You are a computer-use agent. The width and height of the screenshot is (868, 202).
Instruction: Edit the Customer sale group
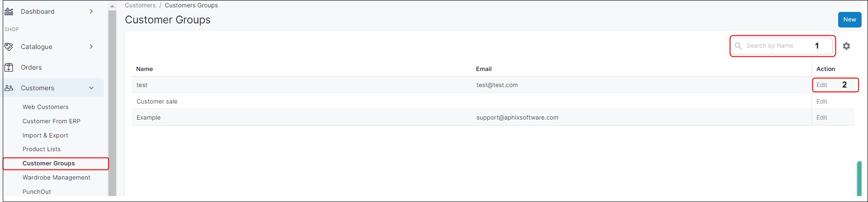[x=822, y=101]
